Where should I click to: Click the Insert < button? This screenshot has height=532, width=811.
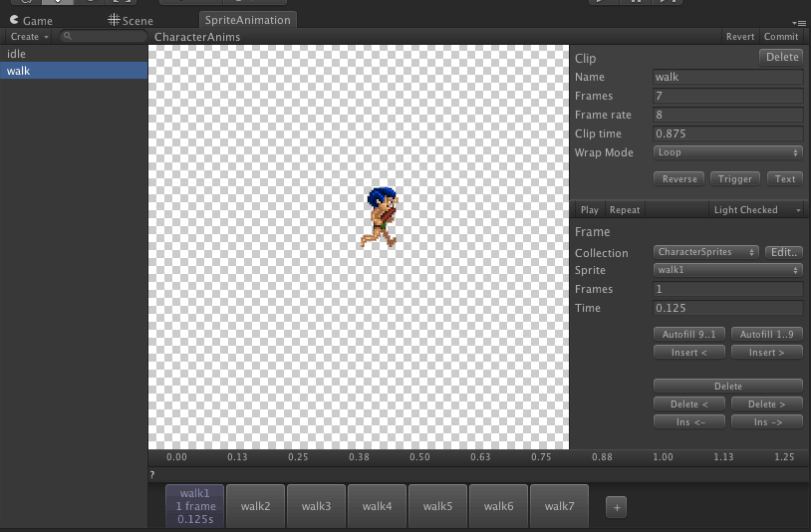click(688, 353)
